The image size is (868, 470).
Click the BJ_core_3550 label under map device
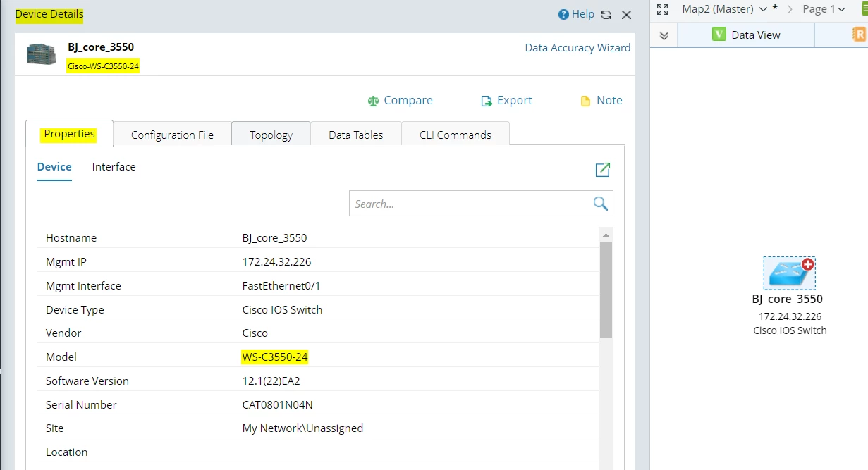point(788,299)
